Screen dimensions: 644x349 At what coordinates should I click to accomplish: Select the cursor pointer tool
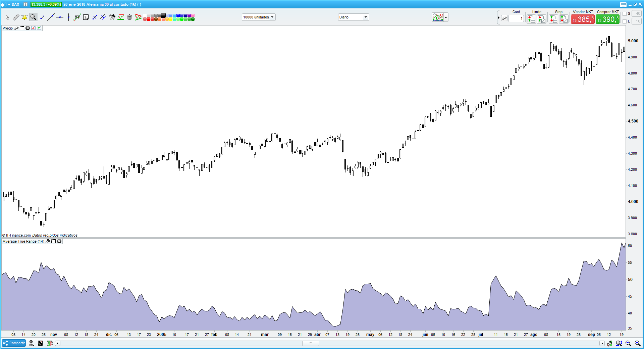[7, 17]
